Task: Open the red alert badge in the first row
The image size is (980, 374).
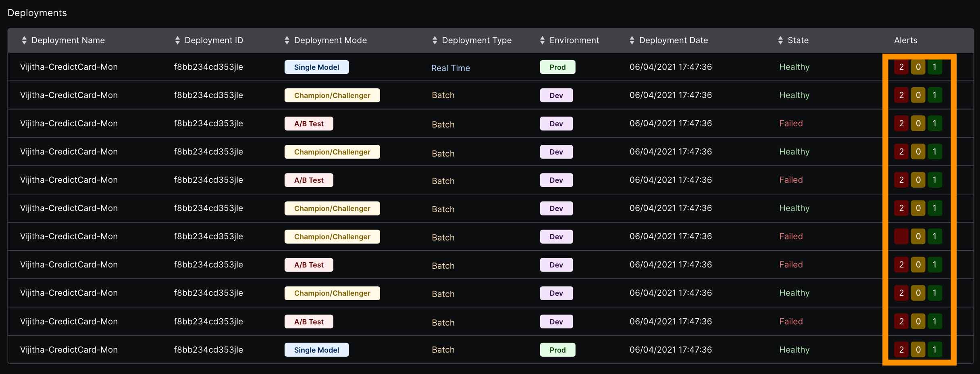Action: point(902,67)
